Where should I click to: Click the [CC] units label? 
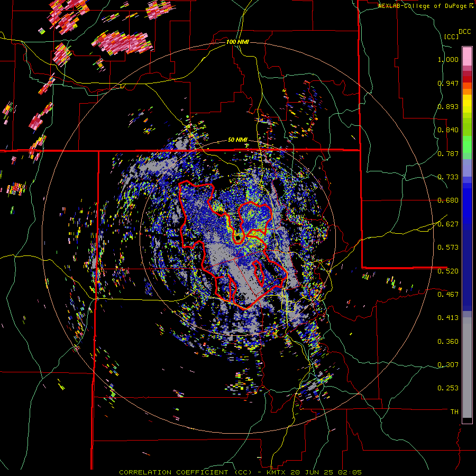(451, 36)
